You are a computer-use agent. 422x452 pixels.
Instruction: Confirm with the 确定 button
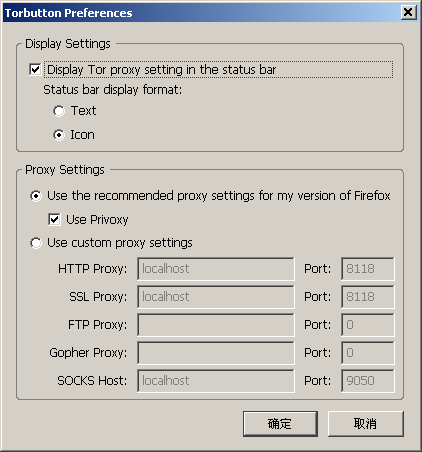[280, 424]
